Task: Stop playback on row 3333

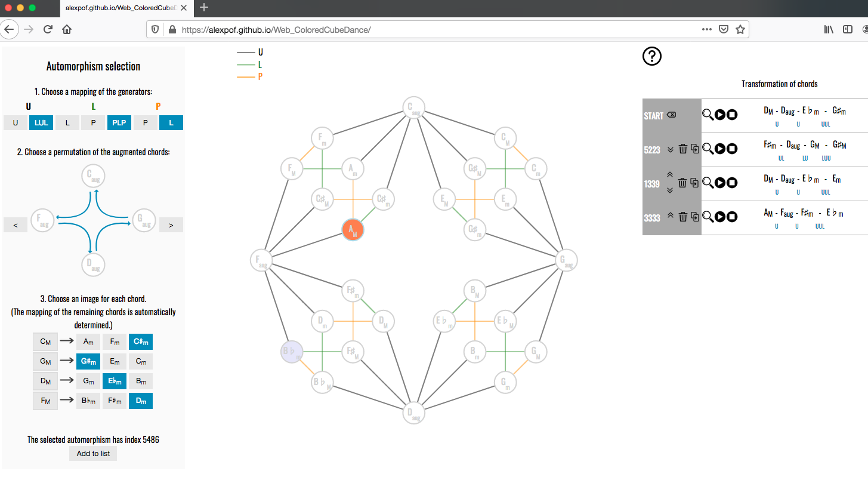Action: [x=732, y=217]
